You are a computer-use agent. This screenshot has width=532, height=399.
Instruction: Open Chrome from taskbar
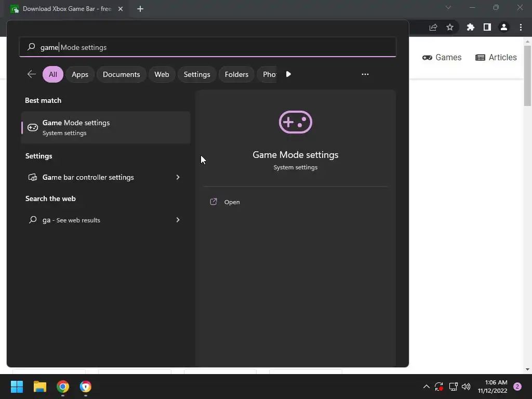pos(63,387)
